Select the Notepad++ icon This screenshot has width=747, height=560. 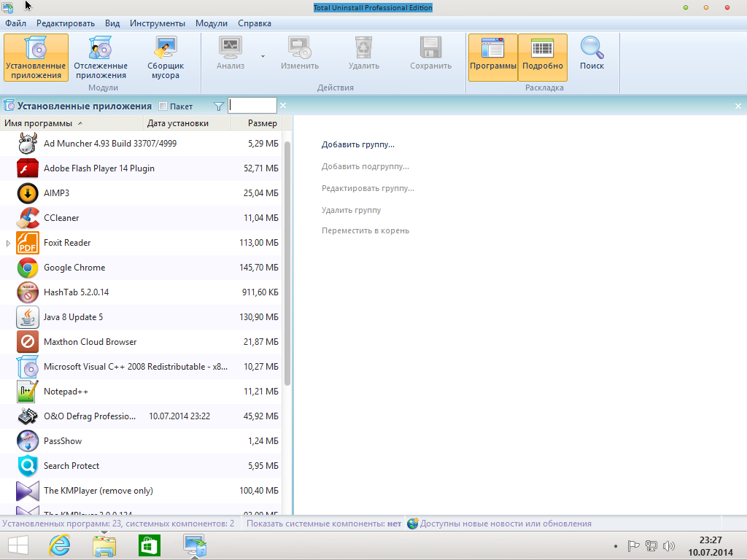click(x=28, y=392)
